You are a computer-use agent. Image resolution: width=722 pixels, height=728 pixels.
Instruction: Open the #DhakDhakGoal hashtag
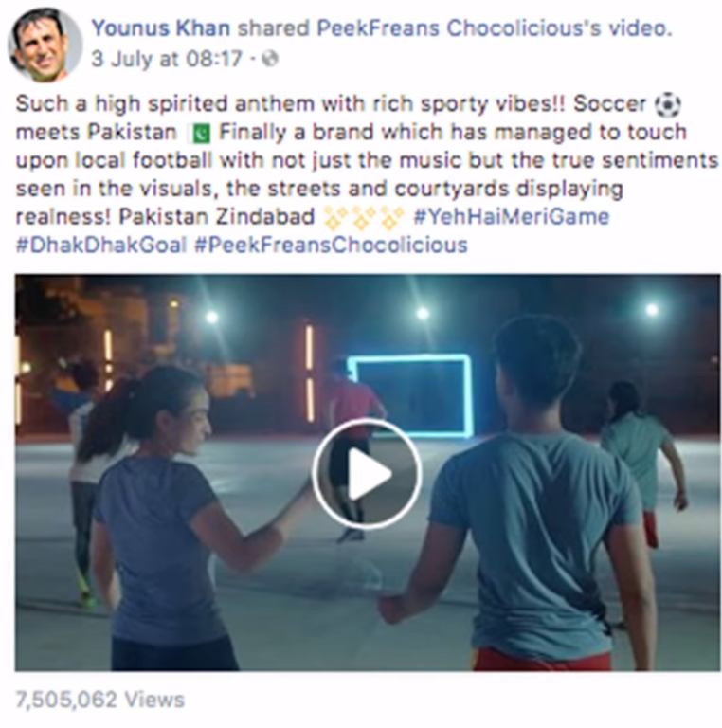coord(101,246)
